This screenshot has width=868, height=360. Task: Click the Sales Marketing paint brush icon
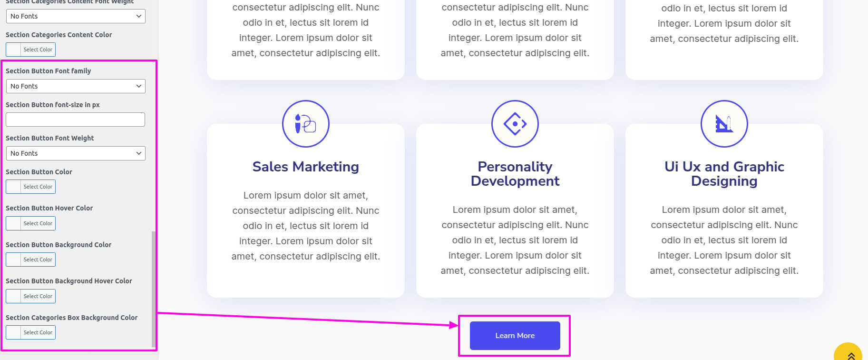pos(305,124)
